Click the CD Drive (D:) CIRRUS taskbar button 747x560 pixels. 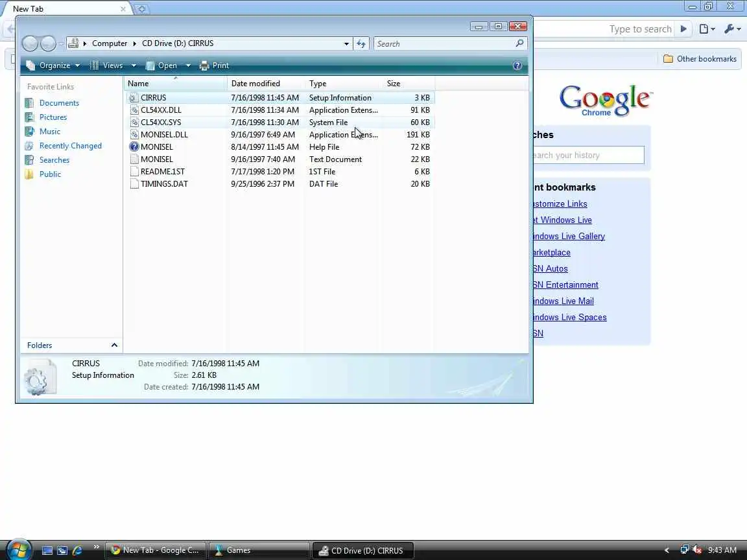point(362,550)
